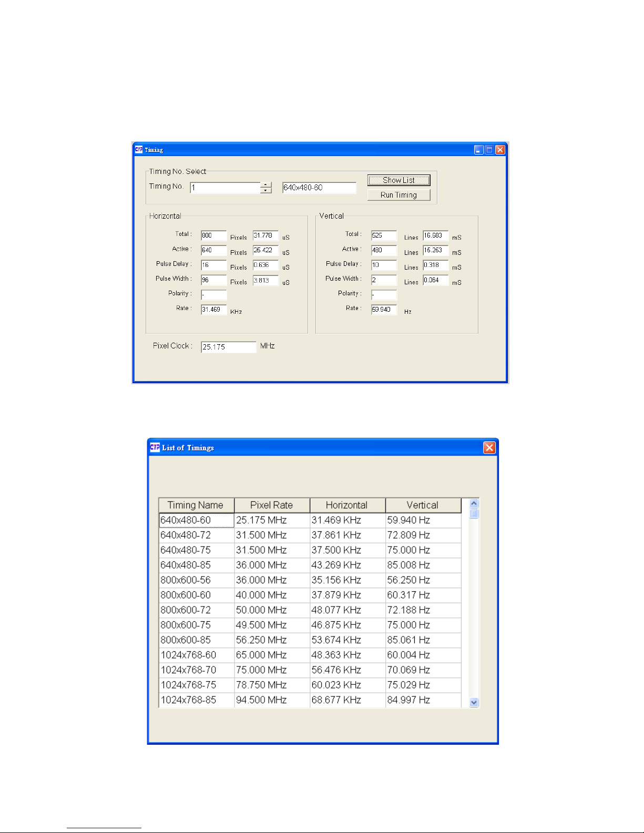Select the 800x600-85 timing row
Image resolution: width=644 pixels, height=833 pixels.
310,640
